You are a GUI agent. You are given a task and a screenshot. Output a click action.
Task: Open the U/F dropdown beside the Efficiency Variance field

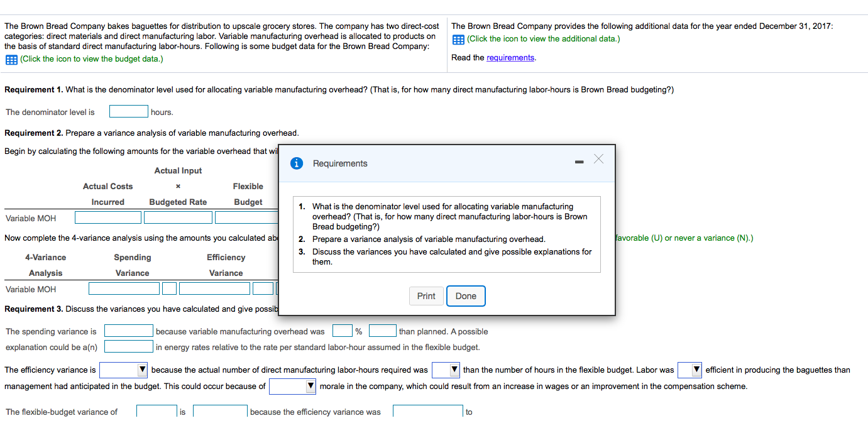[x=262, y=288]
